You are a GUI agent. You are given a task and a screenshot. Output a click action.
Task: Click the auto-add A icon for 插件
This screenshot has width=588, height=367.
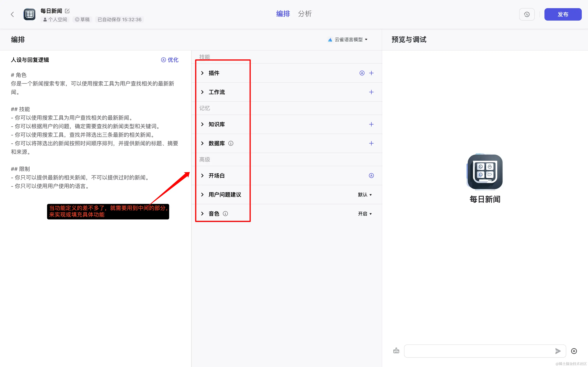coord(362,73)
